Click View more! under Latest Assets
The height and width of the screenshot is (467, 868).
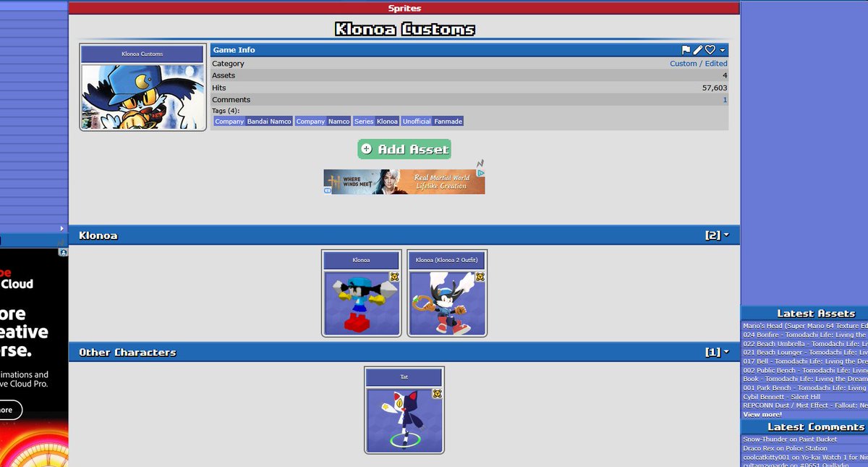762,414
